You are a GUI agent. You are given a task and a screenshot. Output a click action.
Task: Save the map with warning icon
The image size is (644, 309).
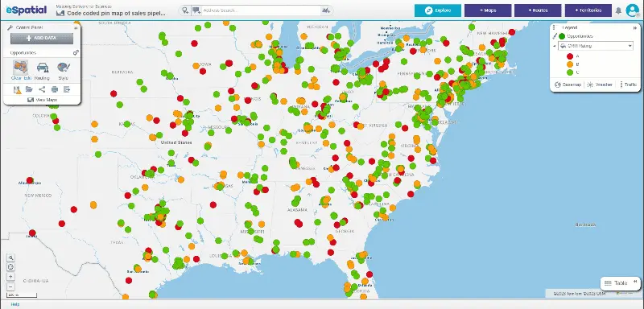point(17,89)
